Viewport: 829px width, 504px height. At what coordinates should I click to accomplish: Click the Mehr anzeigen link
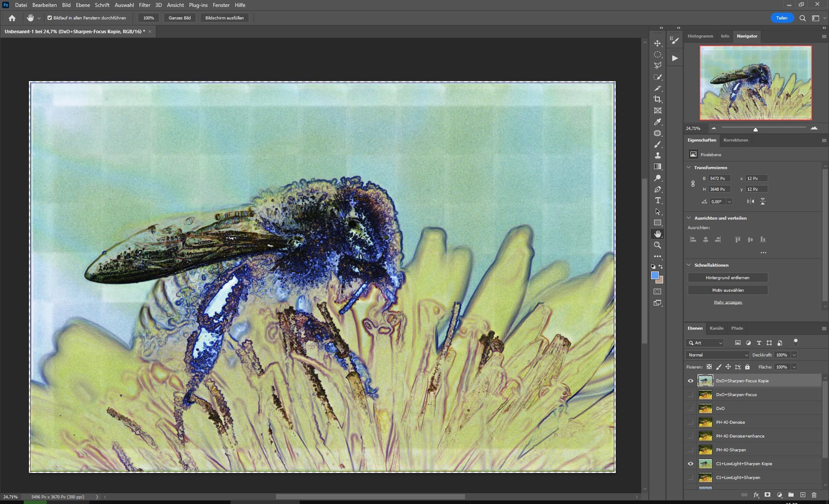[728, 302]
